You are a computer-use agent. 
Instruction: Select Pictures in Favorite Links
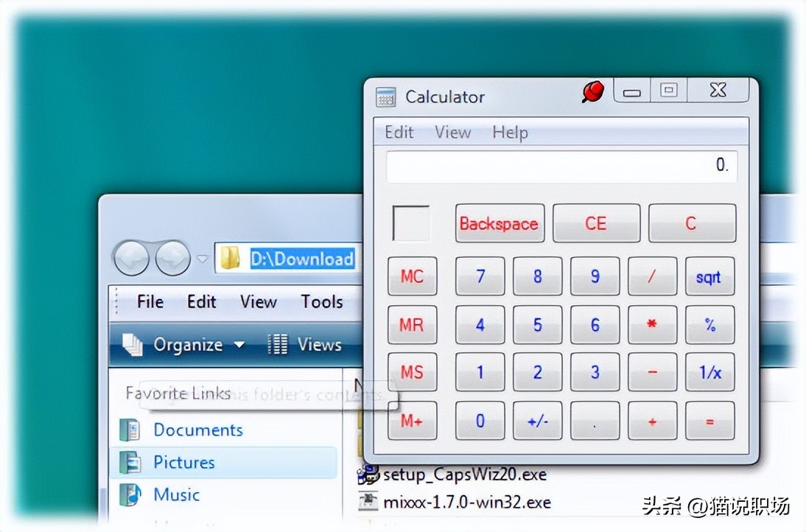coord(184,462)
